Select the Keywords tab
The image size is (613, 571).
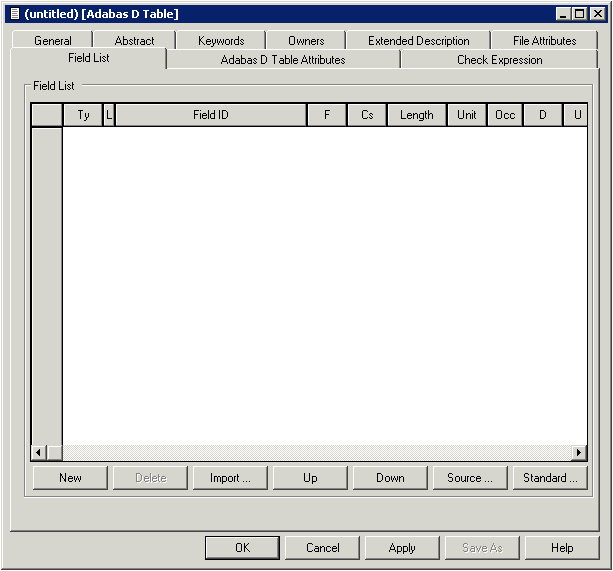pos(221,41)
